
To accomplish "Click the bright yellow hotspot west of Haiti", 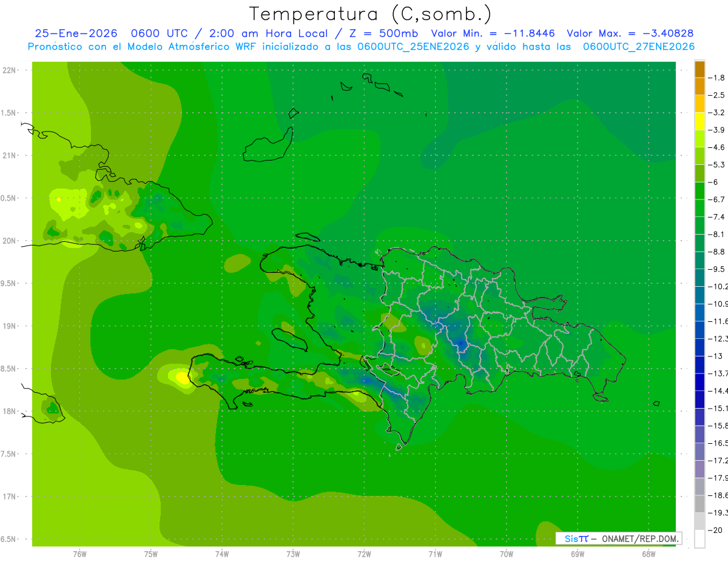I will click(x=182, y=378).
